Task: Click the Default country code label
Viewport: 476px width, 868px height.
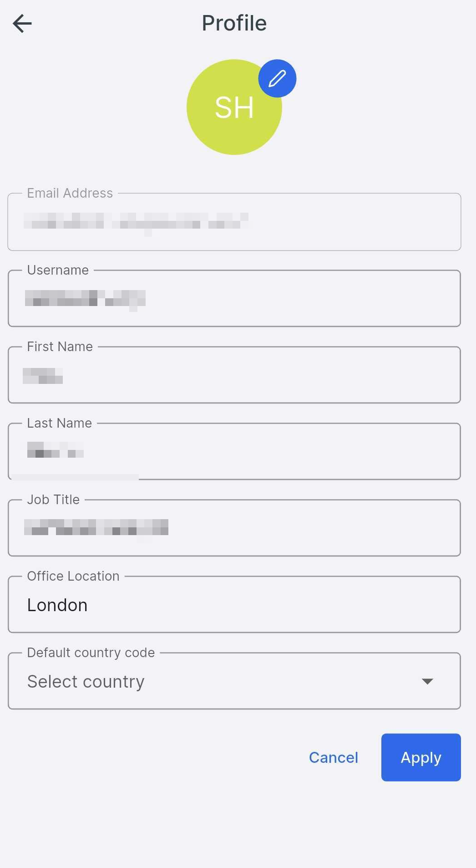Action: pos(91,653)
